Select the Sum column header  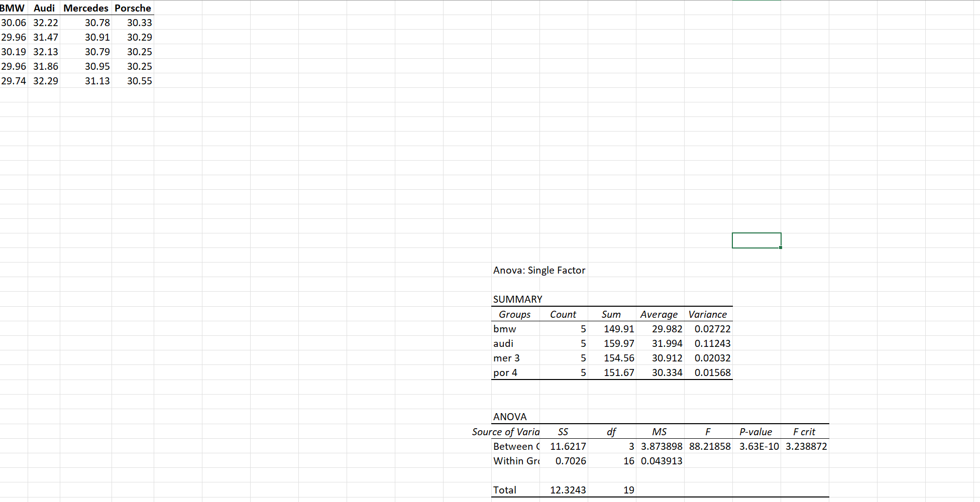pyautogui.click(x=612, y=314)
